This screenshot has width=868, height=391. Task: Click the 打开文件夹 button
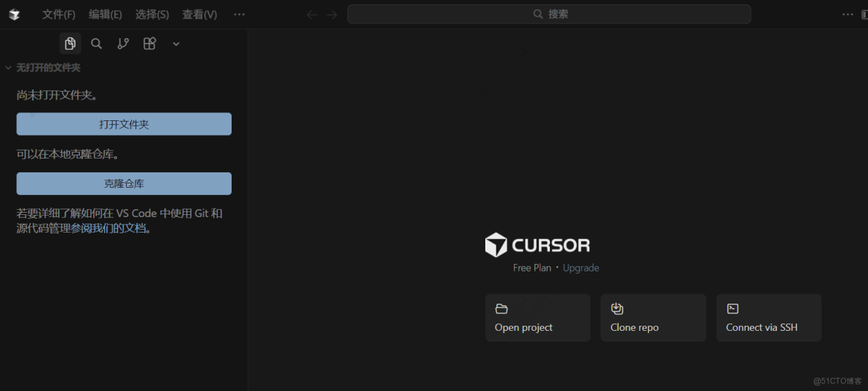pyautogui.click(x=124, y=124)
